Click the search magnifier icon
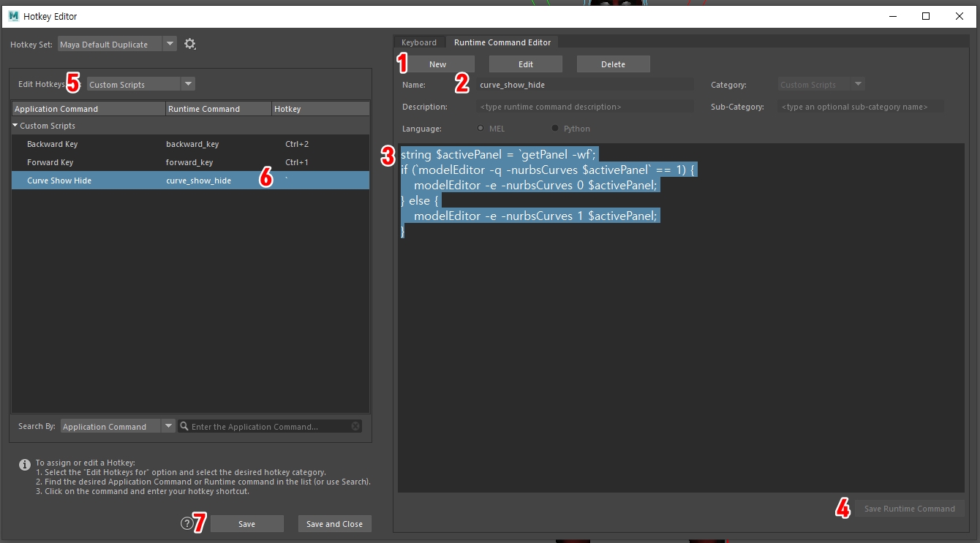Screen dimensions: 980x543 (184, 426)
